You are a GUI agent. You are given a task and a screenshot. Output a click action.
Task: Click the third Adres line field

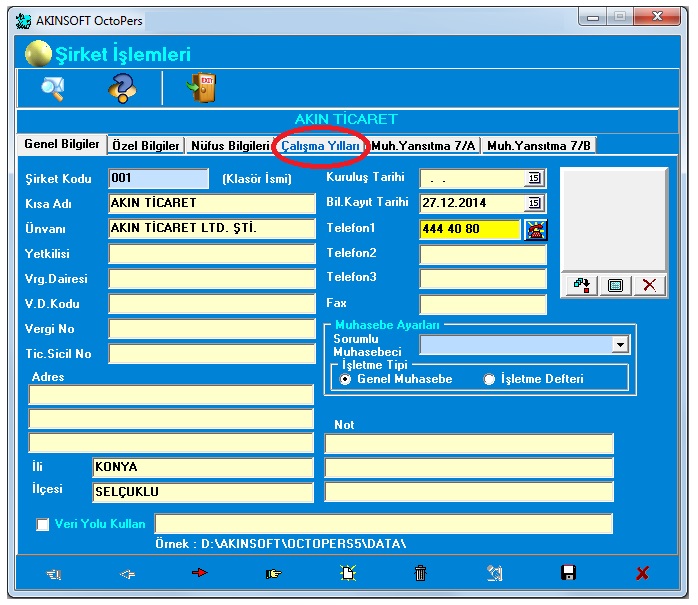pyautogui.click(x=171, y=443)
